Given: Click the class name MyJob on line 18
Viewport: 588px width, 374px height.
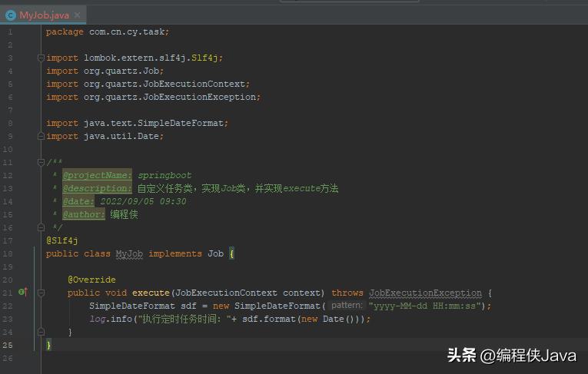Looking at the screenshot, I should coord(129,253).
